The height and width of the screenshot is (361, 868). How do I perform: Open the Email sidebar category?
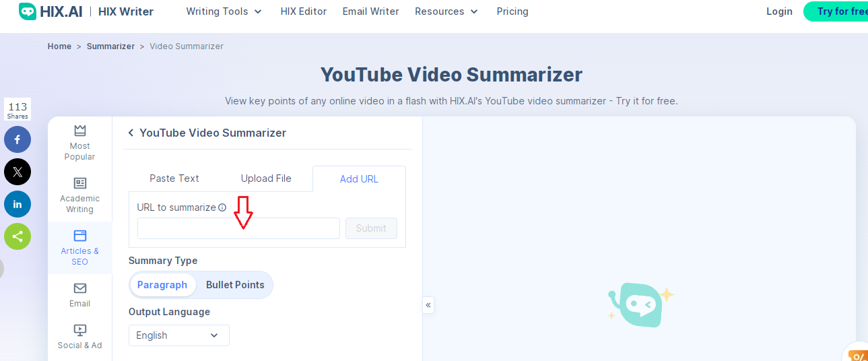79,295
